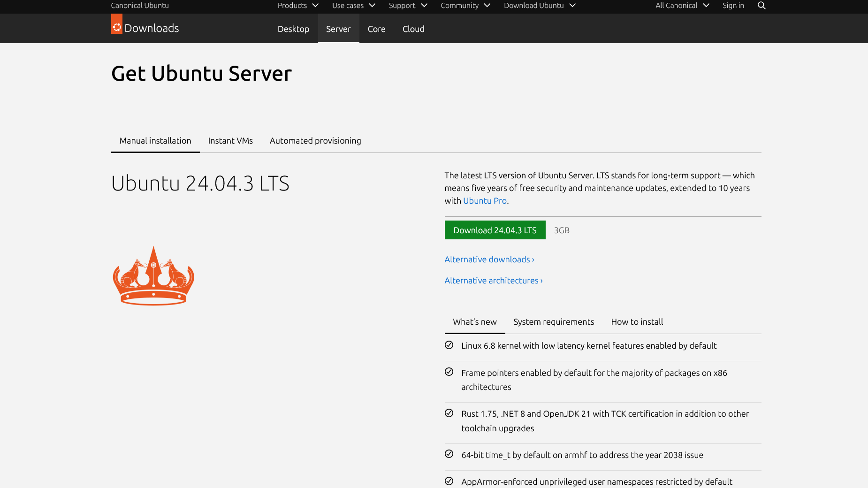Image resolution: width=868 pixels, height=488 pixels.
Task: Open the Community dropdown menu
Action: coord(465,6)
